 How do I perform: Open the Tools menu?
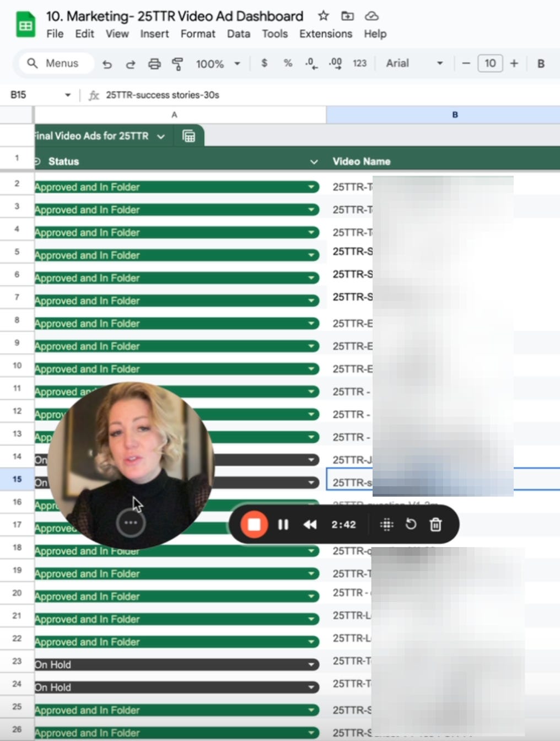(x=274, y=34)
